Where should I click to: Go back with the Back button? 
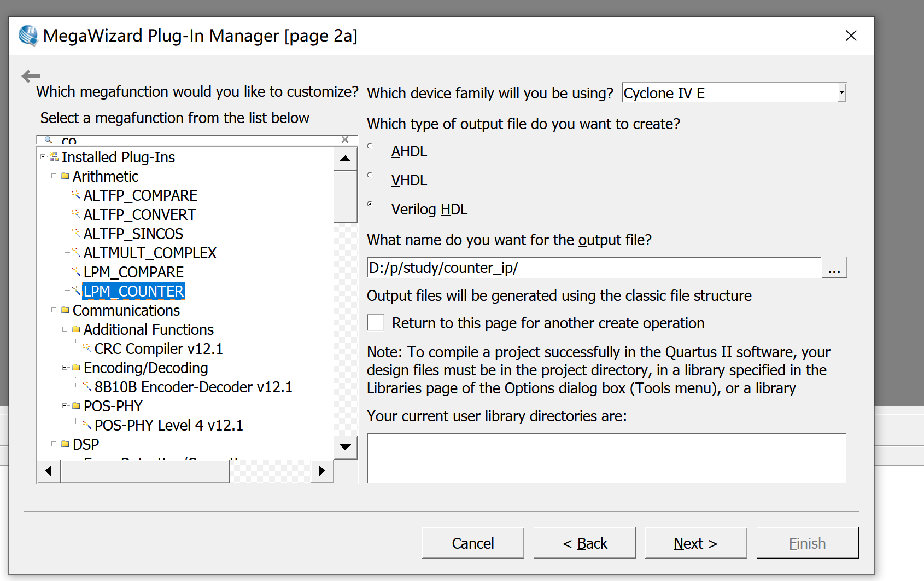click(584, 543)
